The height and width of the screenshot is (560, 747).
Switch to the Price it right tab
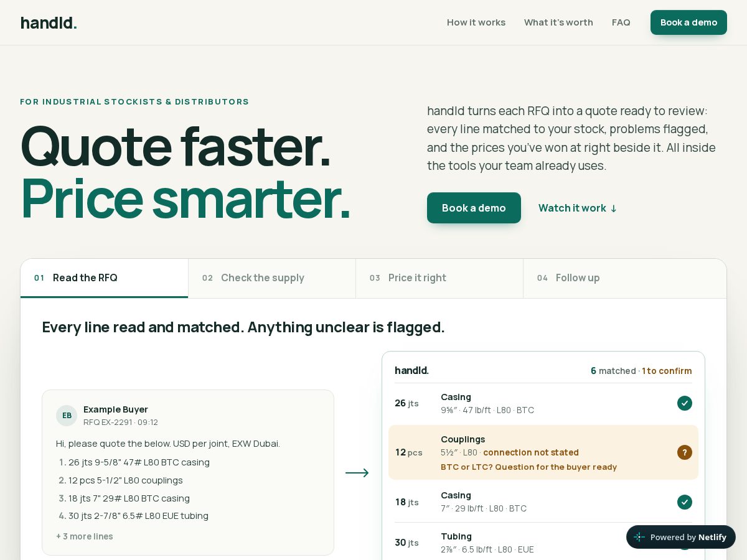[439, 278]
